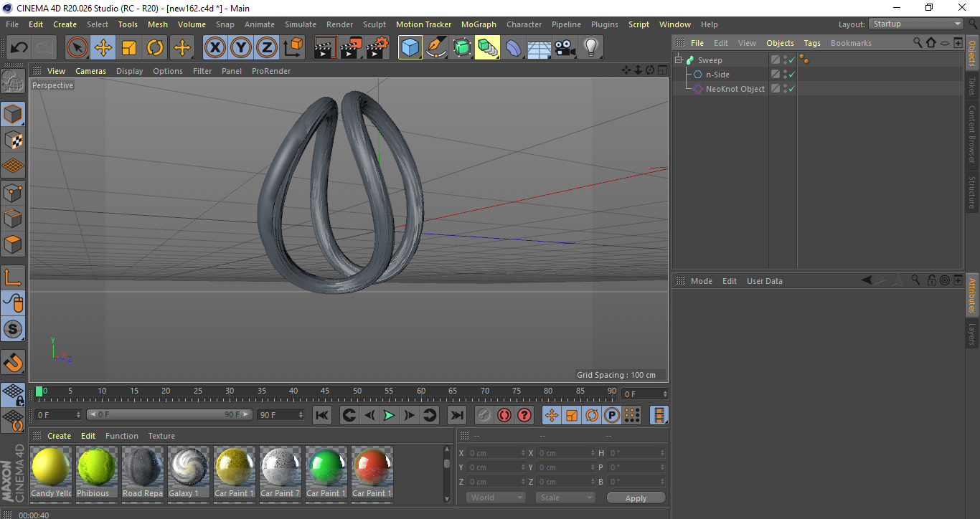
Task: Open Content Browser side tab
Action: coord(972,134)
